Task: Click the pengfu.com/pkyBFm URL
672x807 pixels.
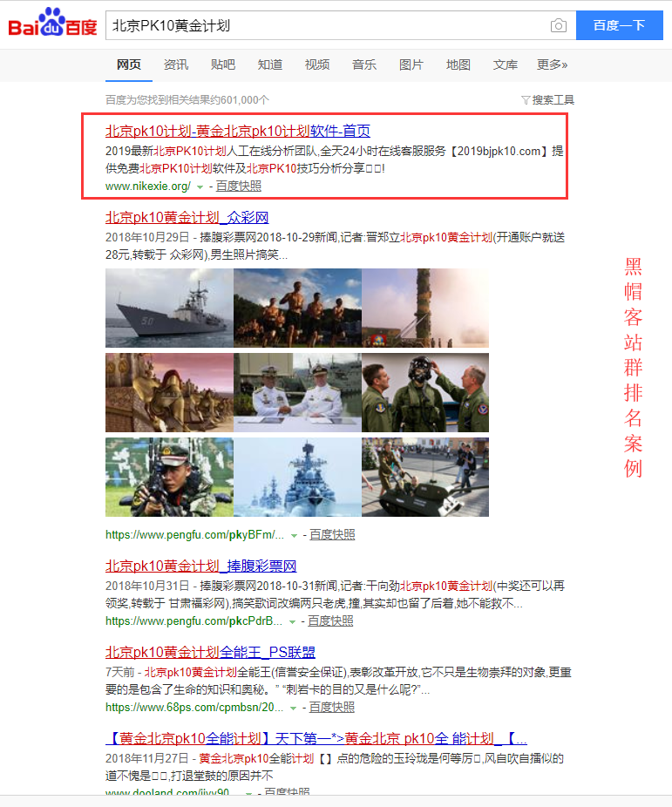Action: (194, 535)
